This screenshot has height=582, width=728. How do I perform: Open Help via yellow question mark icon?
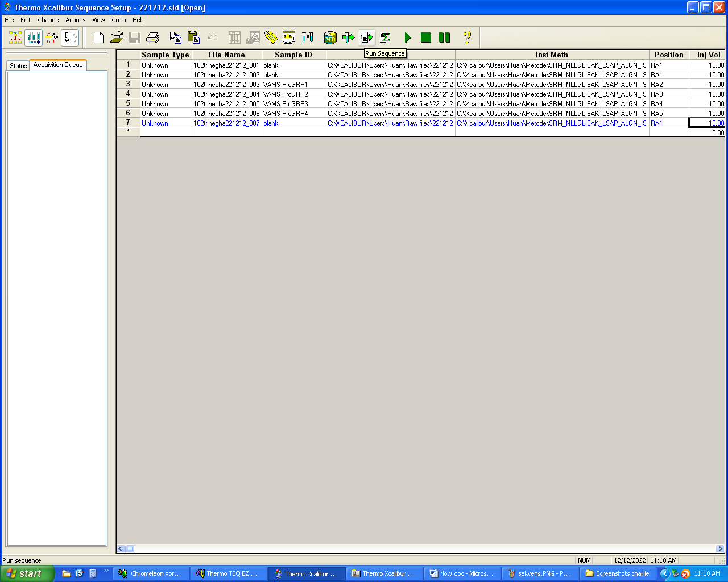(x=467, y=38)
